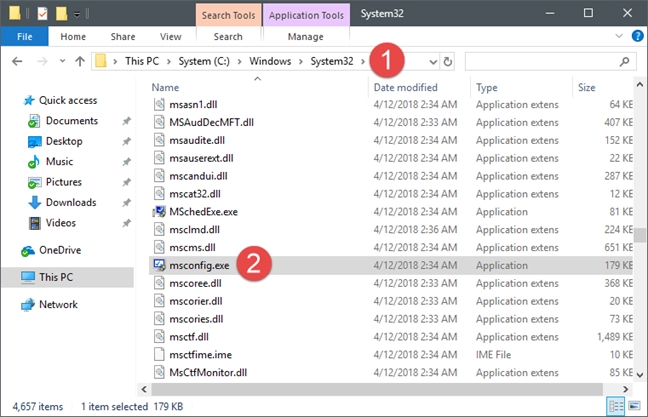Open the Customize Quick Access Toolbar dropdown
Image resolution: width=648 pixels, height=417 pixels.
[x=77, y=14]
